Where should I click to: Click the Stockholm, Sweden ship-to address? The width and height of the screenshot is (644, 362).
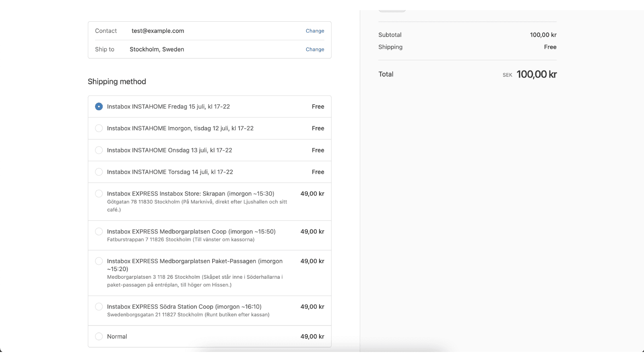pyautogui.click(x=157, y=49)
